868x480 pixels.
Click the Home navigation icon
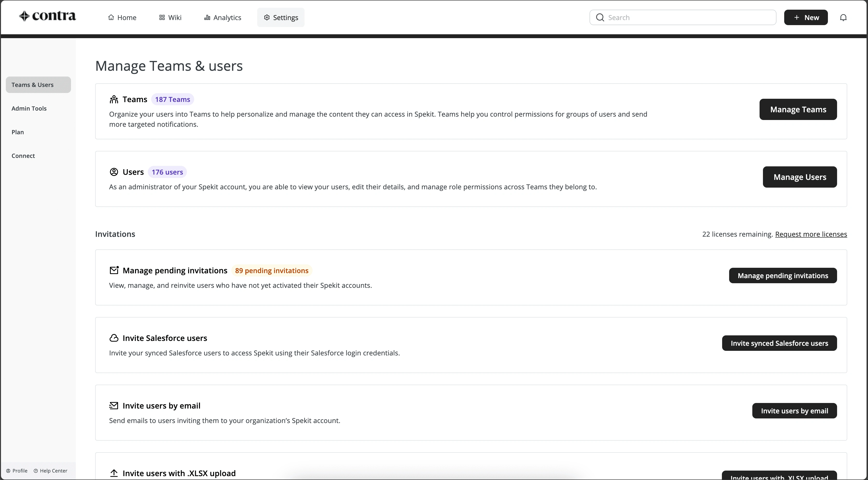111,17
